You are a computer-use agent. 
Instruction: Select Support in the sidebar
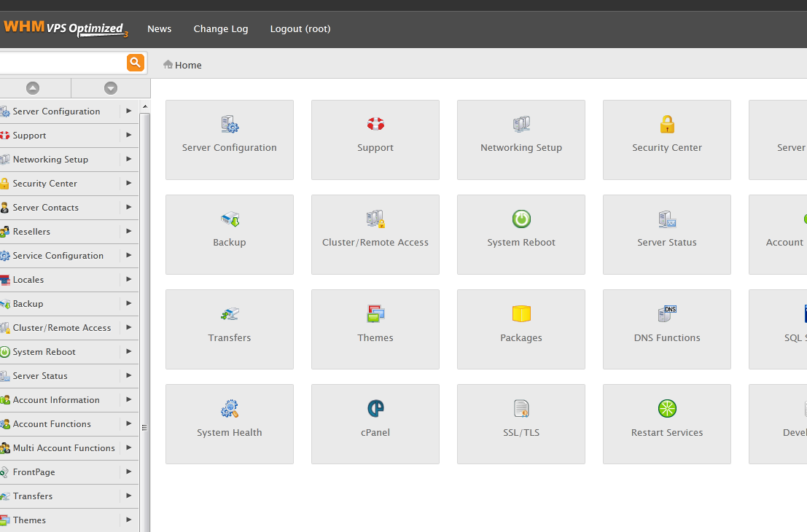click(29, 136)
